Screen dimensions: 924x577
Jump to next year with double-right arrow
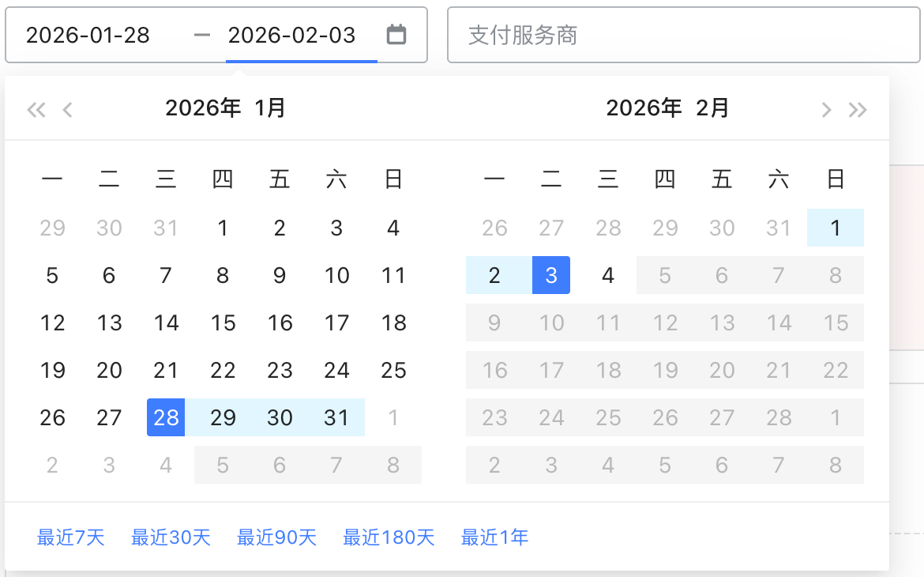(858, 109)
